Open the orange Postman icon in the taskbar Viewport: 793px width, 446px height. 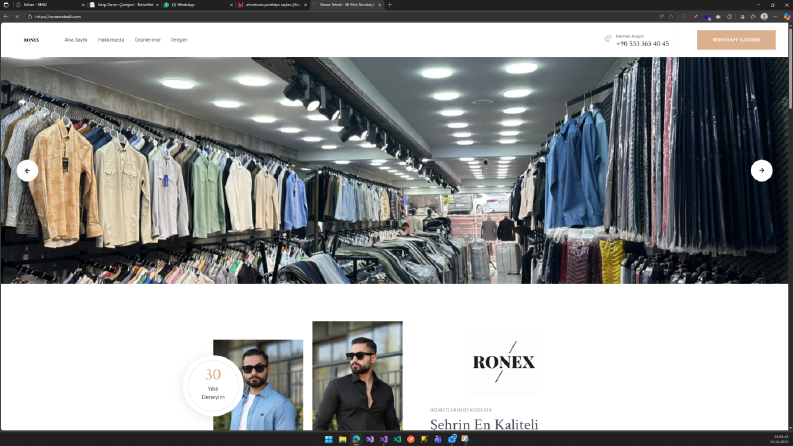[x=411, y=439]
